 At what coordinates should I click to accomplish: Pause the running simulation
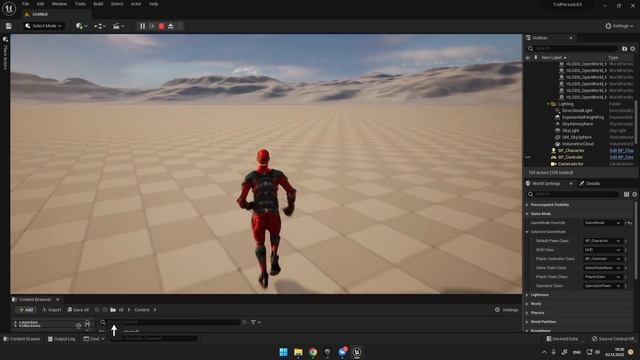tap(142, 26)
